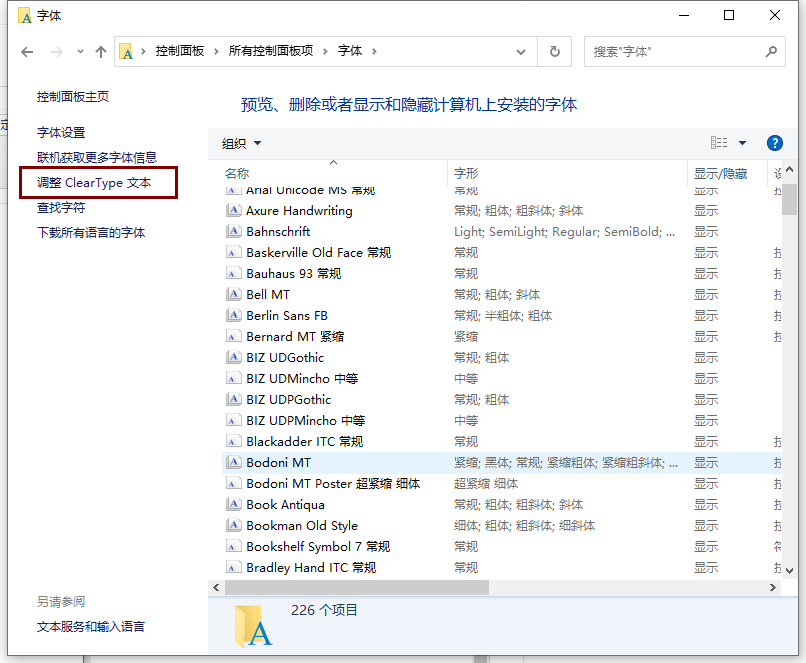806x663 pixels.
Task: Expand the view options dropdown arrow
Action: 742,143
